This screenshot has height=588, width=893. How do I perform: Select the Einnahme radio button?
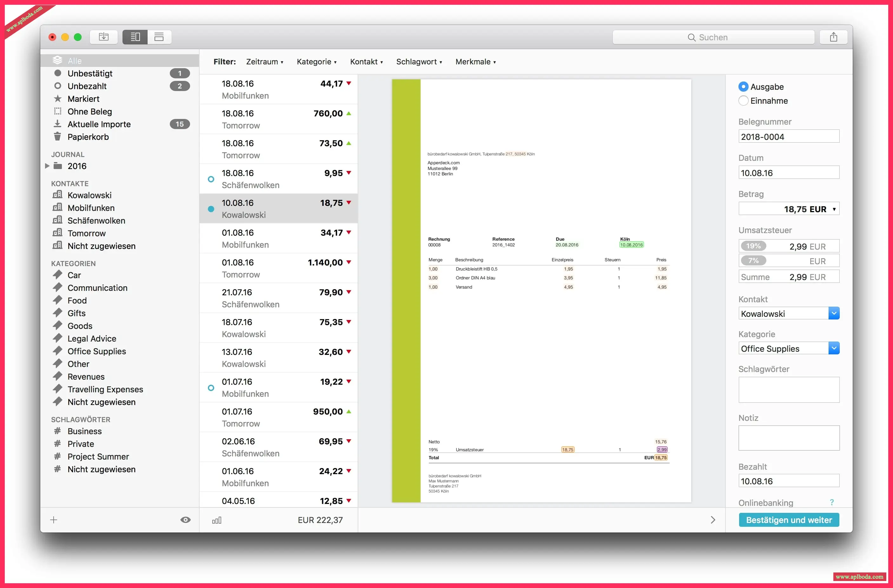[743, 101]
